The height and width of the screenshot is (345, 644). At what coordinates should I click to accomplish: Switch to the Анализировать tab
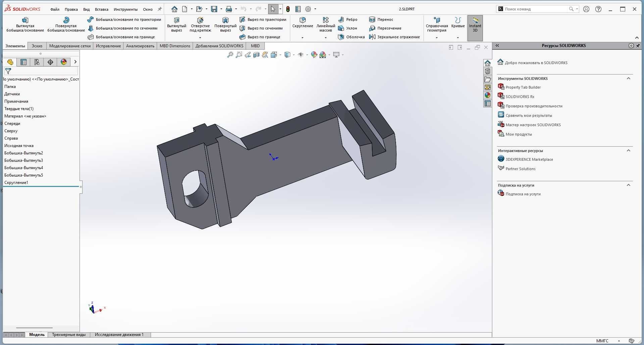[140, 46]
